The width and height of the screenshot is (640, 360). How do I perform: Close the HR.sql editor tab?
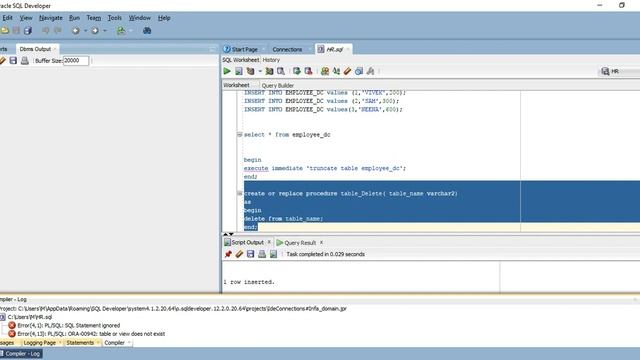coord(348,49)
